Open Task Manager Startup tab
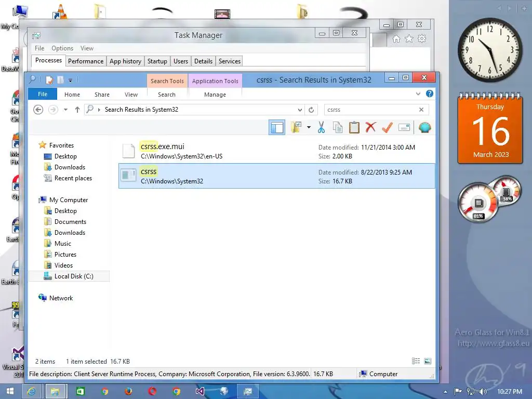The image size is (532, 399). pos(157,61)
